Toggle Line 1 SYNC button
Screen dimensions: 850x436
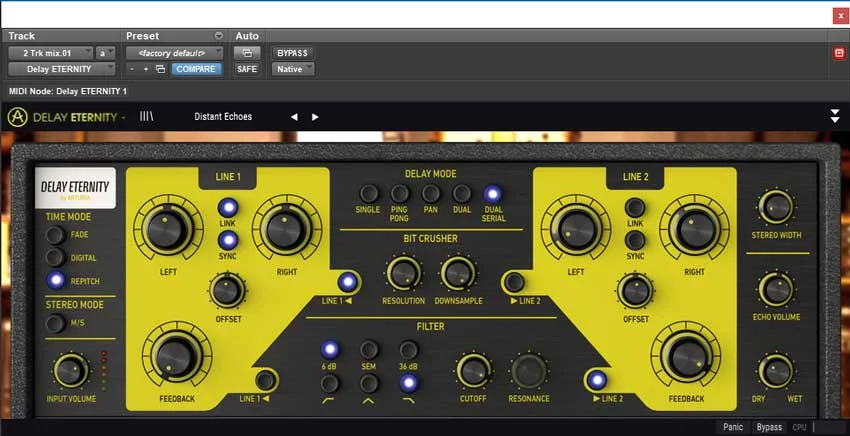pos(228,240)
